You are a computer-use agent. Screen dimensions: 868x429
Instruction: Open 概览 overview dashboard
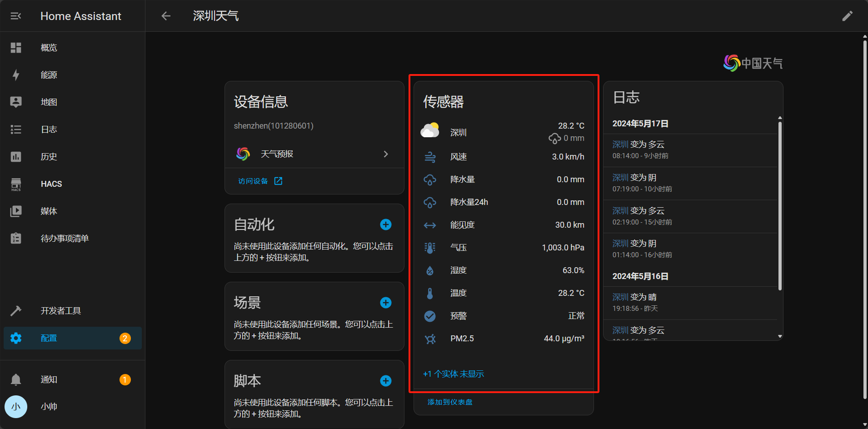coord(73,48)
